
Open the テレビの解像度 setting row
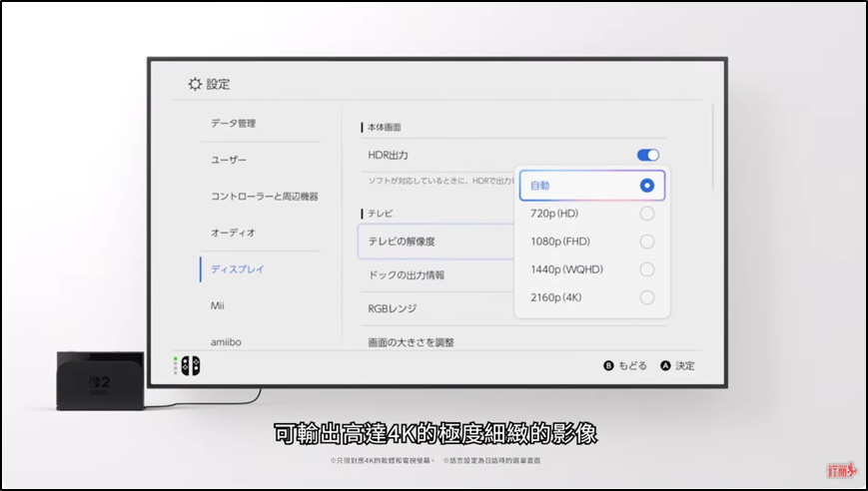(437, 242)
